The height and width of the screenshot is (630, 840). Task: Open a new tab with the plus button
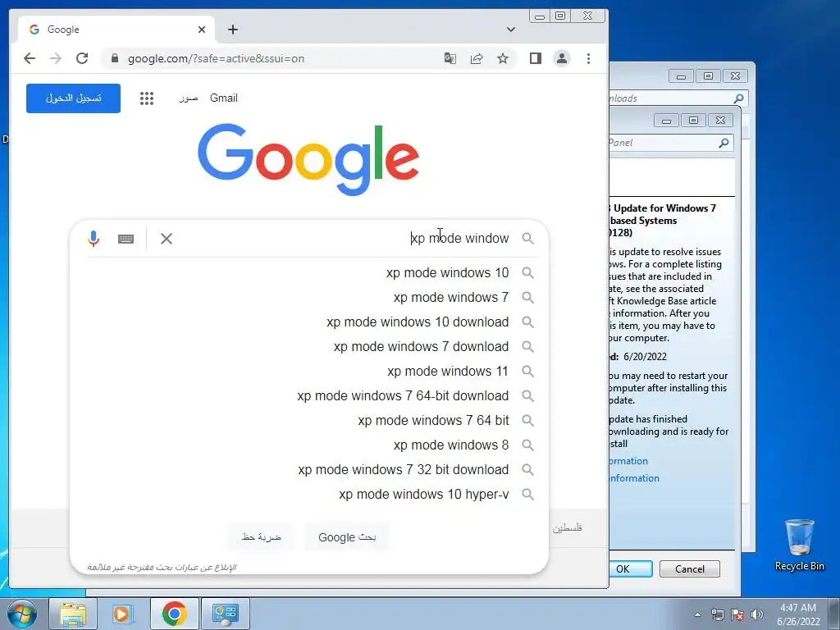[232, 30]
